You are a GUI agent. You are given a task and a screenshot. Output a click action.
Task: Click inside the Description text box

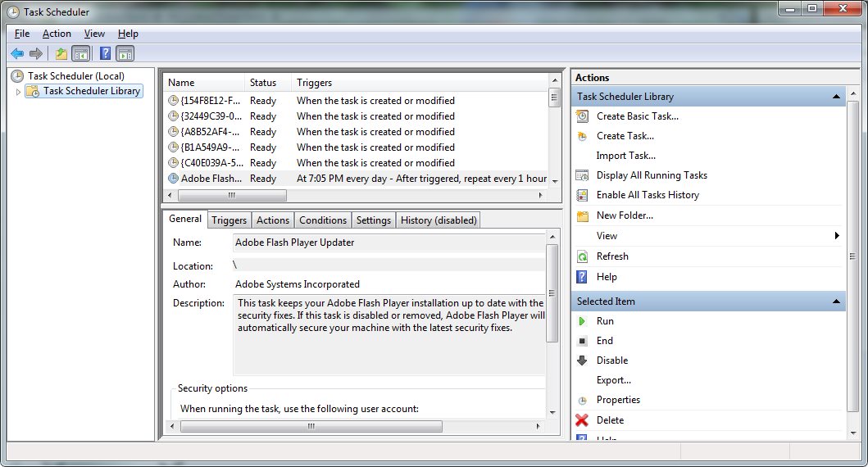coord(389,335)
